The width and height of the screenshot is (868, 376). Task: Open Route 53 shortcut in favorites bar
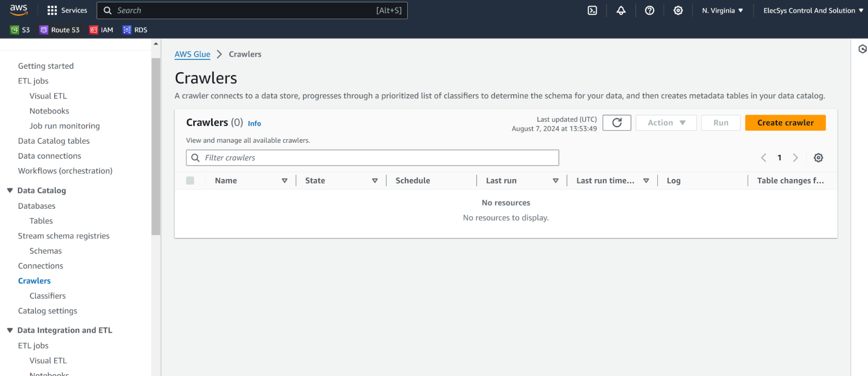[x=59, y=30]
